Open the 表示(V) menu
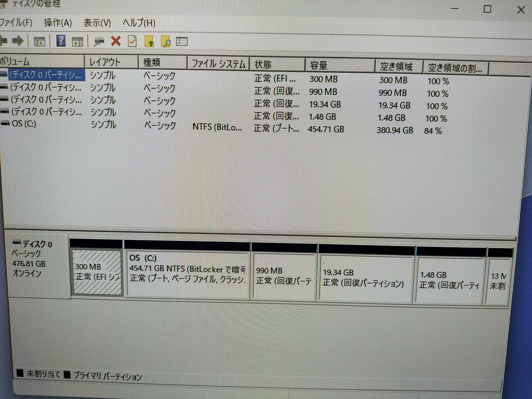 pyautogui.click(x=97, y=23)
